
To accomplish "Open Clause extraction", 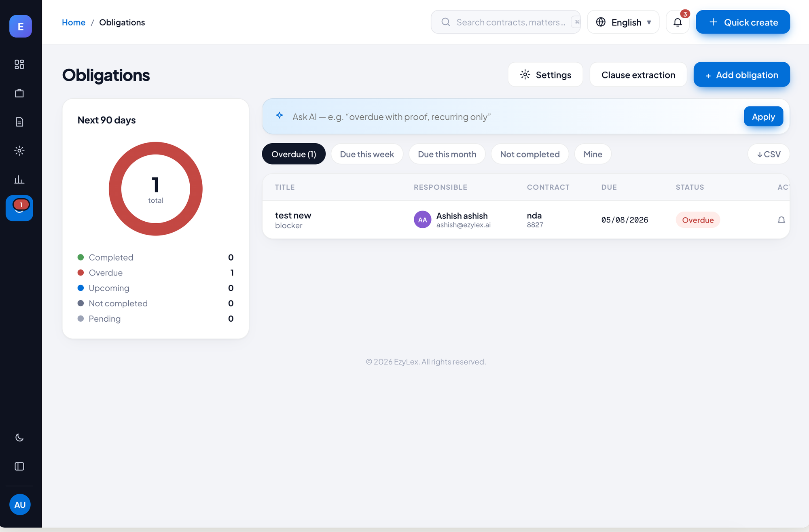I will tap(638, 74).
